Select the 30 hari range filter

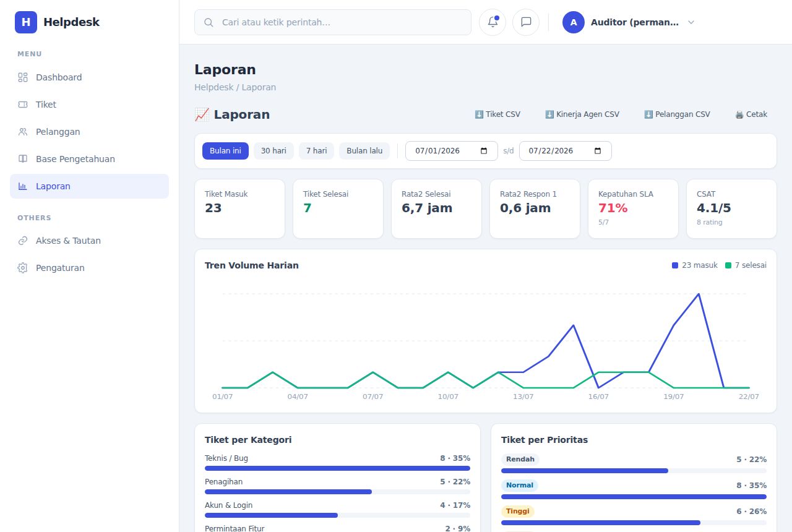click(x=273, y=151)
